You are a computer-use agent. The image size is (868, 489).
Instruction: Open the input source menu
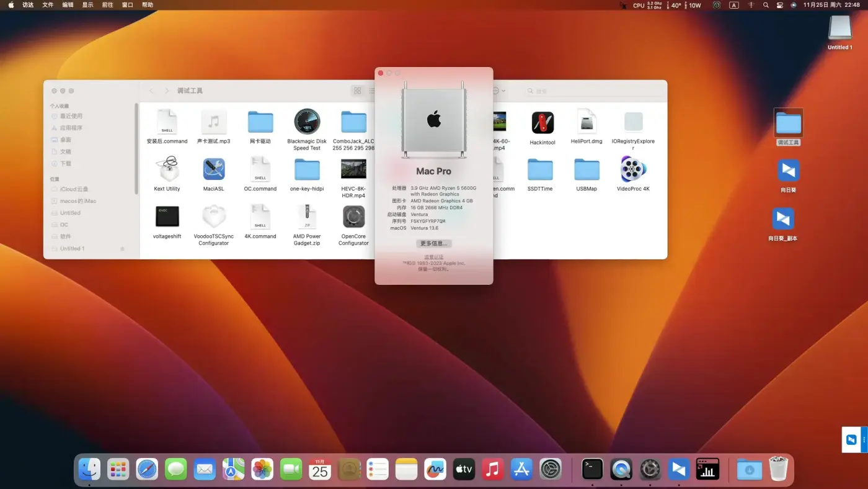(734, 5)
